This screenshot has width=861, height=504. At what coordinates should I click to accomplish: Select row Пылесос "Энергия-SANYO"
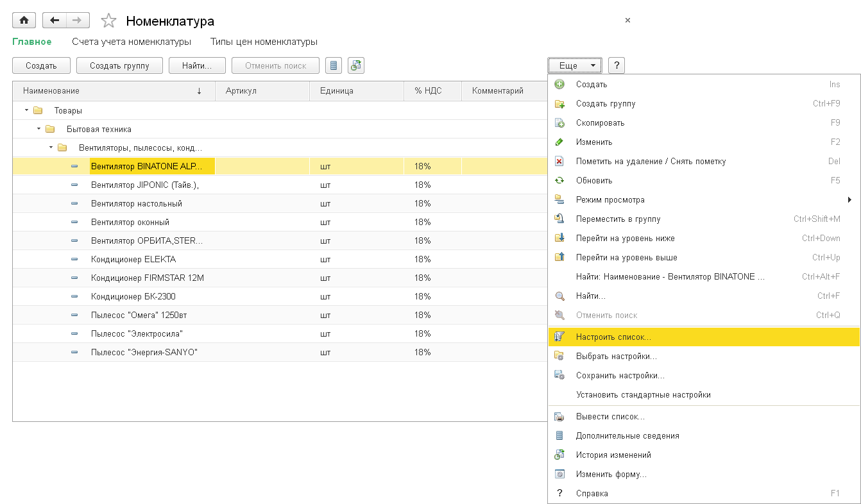(x=280, y=352)
